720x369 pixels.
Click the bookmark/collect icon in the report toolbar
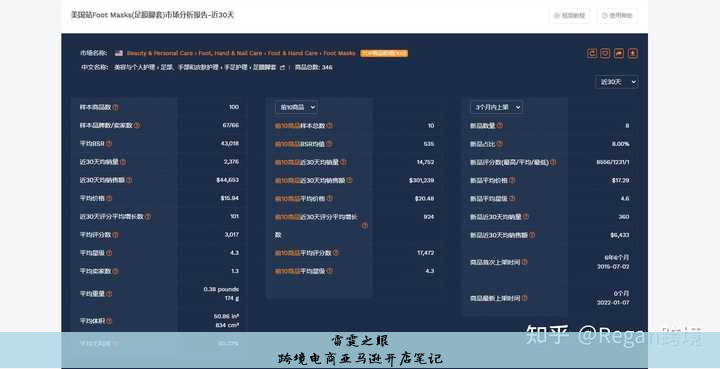coord(606,53)
